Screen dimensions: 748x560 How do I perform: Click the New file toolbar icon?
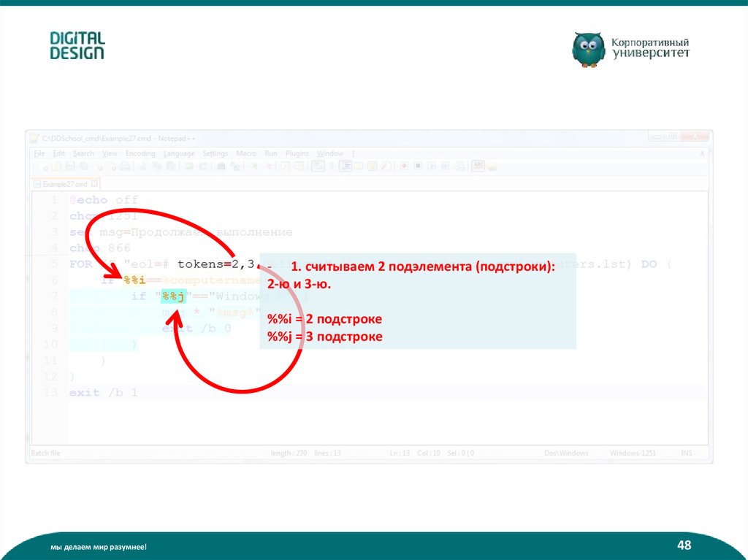click(45, 166)
